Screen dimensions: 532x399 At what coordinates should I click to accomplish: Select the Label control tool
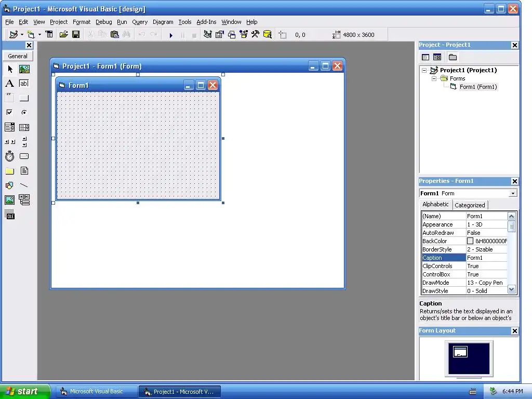coord(10,84)
